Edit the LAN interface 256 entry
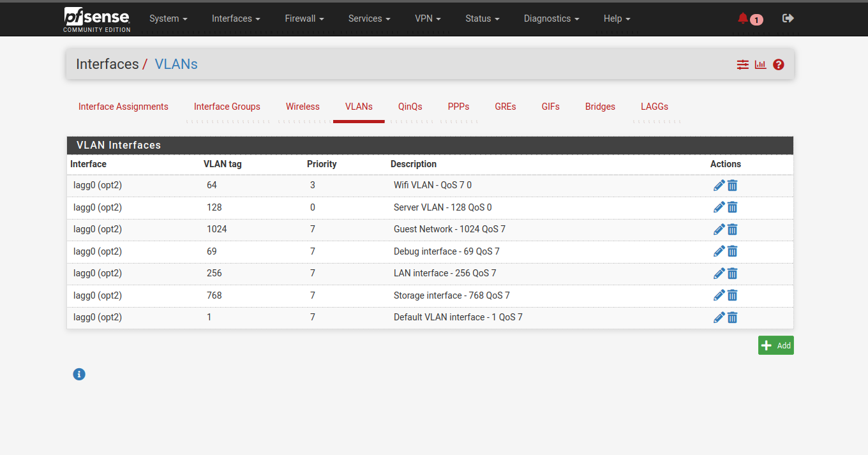868x455 pixels. pos(719,273)
